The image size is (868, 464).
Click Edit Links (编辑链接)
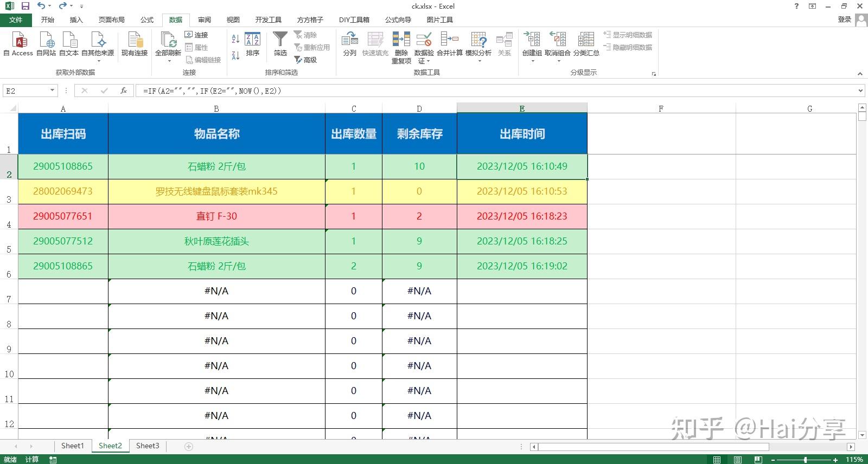203,60
